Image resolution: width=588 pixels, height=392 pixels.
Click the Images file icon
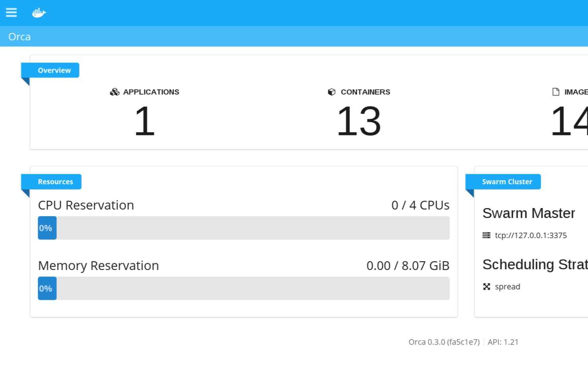(556, 92)
